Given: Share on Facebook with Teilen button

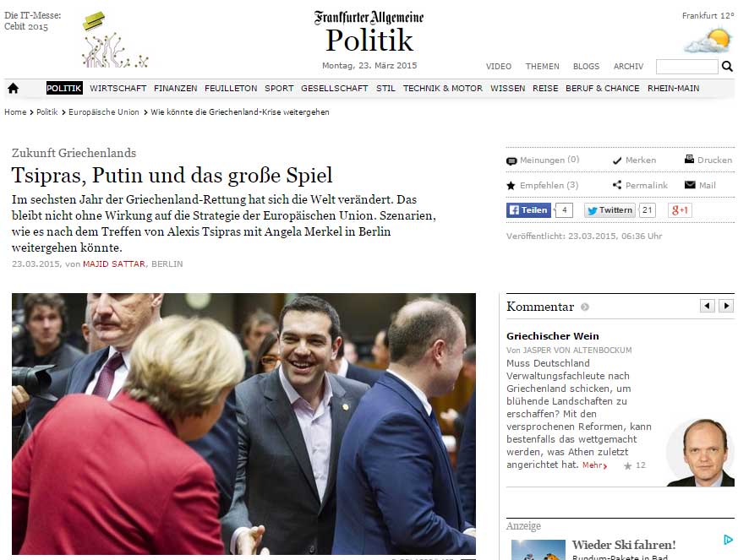Looking at the screenshot, I should tap(528, 210).
